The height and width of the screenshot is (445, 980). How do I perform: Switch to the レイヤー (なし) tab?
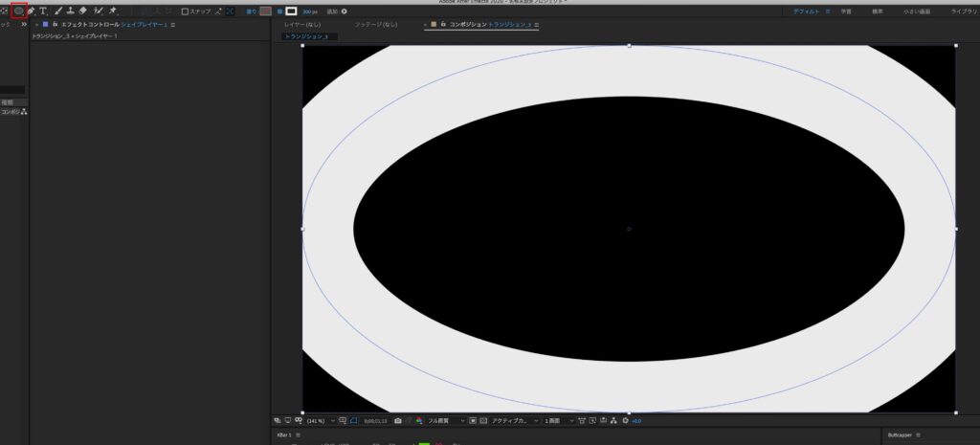pyautogui.click(x=302, y=24)
